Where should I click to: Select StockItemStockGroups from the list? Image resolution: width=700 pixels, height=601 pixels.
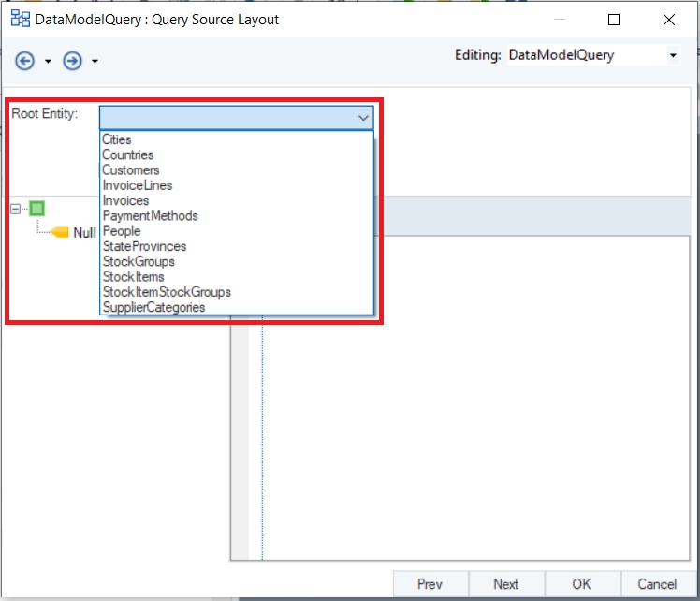coord(167,292)
